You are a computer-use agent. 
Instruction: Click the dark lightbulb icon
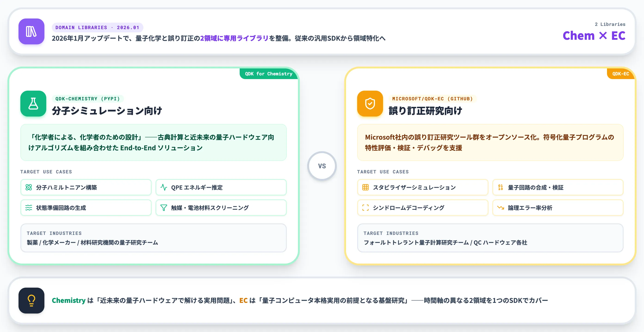pyautogui.click(x=31, y=300)
